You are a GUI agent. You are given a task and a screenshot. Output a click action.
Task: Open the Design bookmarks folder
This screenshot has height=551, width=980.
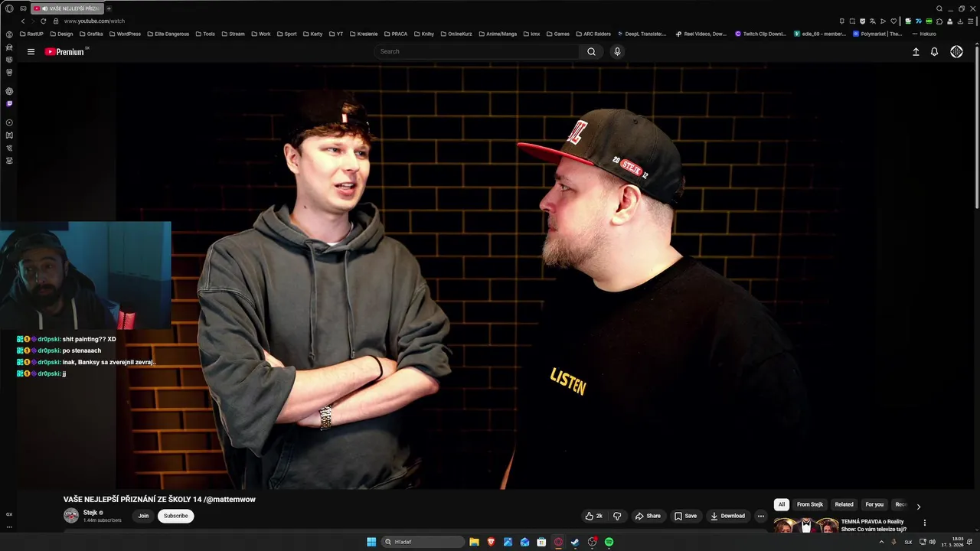(61, 34)
